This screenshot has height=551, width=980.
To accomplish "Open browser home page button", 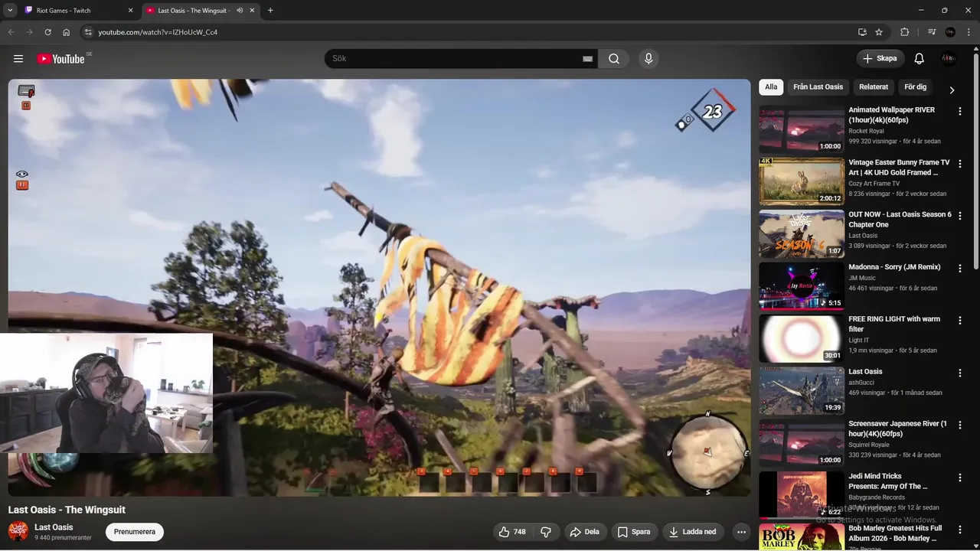I will (67, 32).
